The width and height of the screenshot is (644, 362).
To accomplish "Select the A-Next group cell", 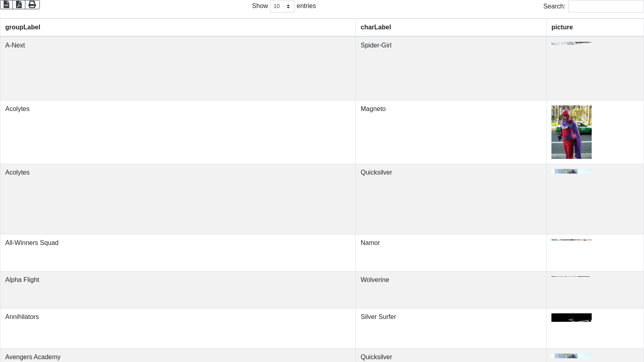I will (178, 68).
